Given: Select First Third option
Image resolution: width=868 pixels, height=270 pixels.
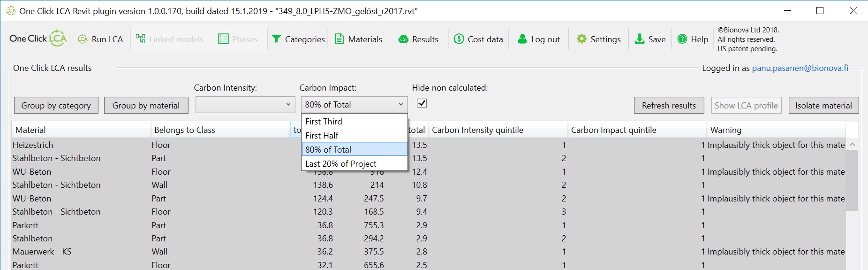Looking at the screenshot, I should tap(355, 121).
